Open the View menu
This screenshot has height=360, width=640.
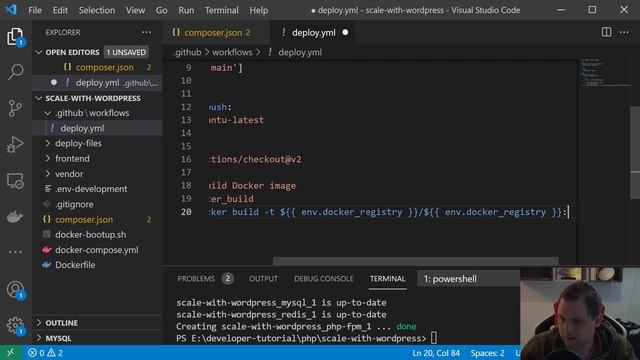(x=135, y=10)
